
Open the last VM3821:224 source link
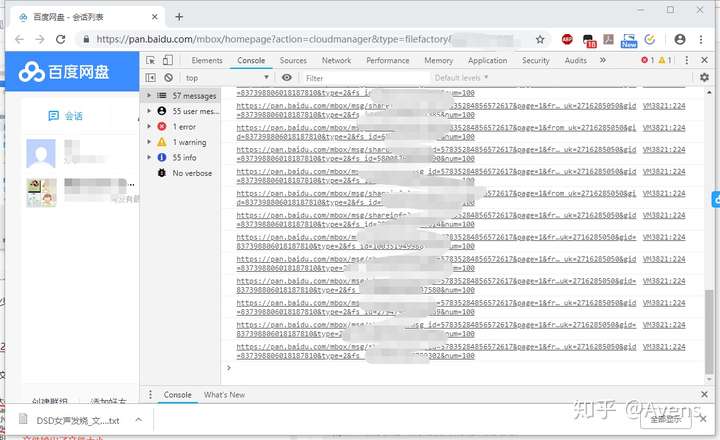point(664,347)
